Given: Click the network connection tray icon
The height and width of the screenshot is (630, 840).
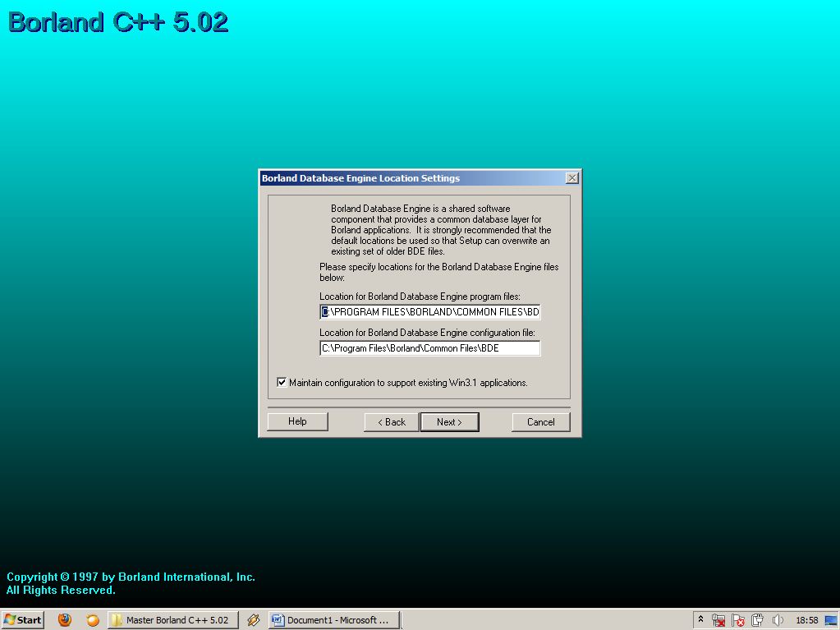Looking at the screenshot, I should (x=718, y=620).
